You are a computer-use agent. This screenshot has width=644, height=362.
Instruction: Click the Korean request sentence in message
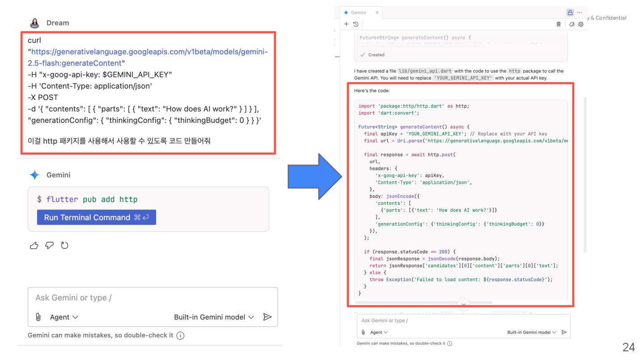[119, 141]
